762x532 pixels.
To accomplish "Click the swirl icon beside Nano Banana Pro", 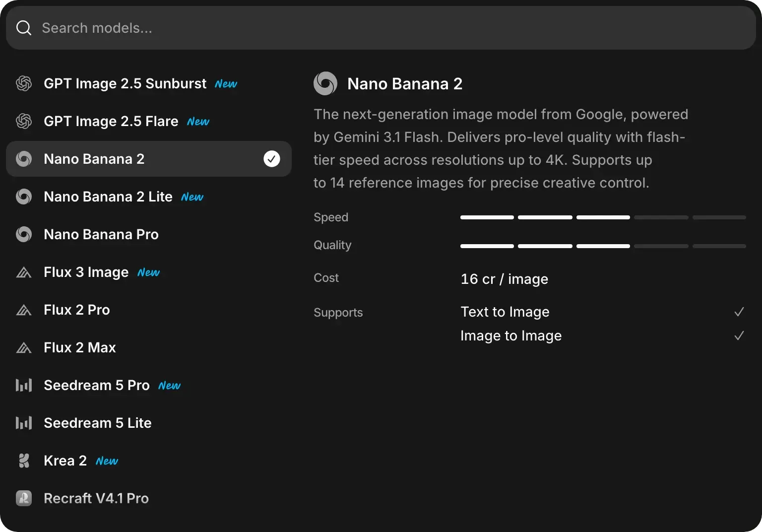I will pos(24,234).
